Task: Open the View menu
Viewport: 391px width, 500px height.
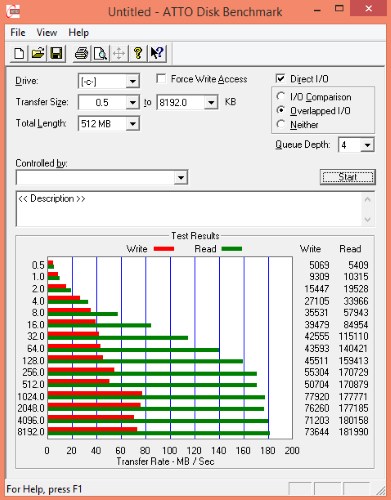Action: (x=47, y=33)
